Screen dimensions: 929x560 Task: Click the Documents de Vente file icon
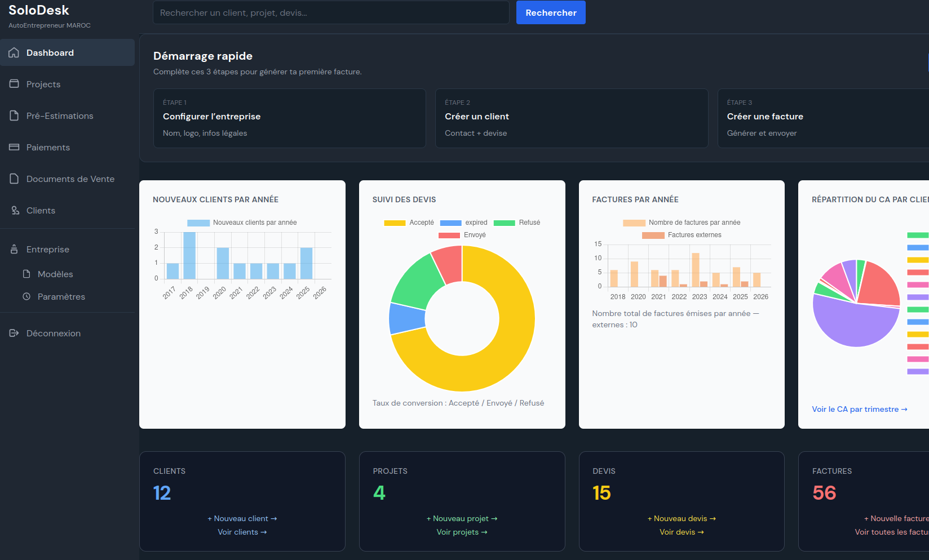pyautogui.click(x=14, y=179)
